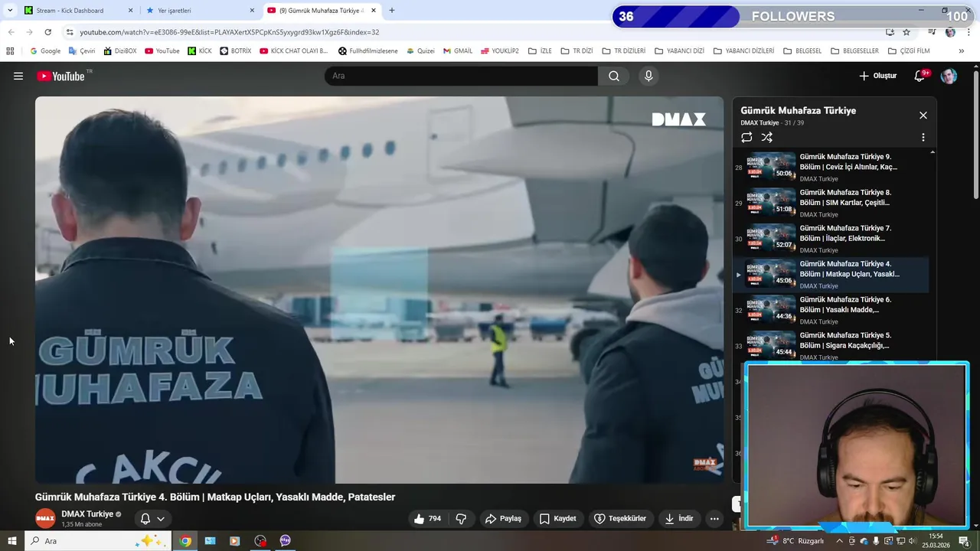Screen dimensions: 980x551
Task: Open the Google bookmark
Action: pos(45,51)
